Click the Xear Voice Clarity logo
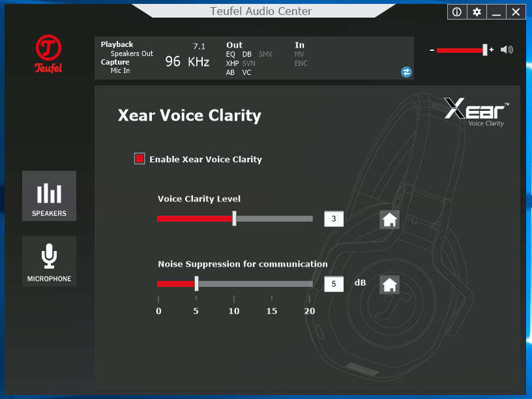The width and height of the screenshot is (532, 399). pyautogui.click(x=477, y=112)
